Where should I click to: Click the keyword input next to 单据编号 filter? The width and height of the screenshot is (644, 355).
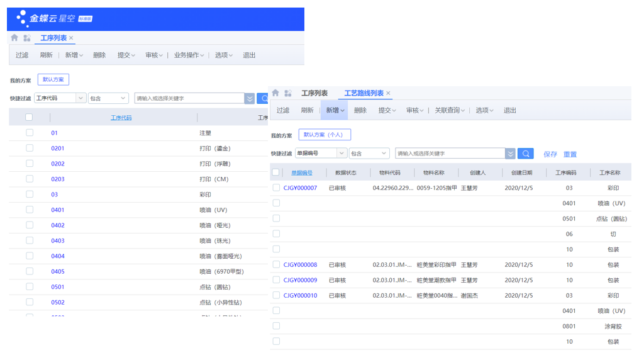(x=450, y=154)
